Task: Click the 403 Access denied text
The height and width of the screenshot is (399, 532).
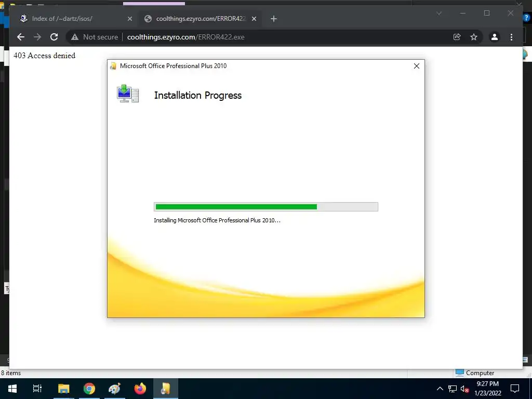Action: tap(45, 55)
